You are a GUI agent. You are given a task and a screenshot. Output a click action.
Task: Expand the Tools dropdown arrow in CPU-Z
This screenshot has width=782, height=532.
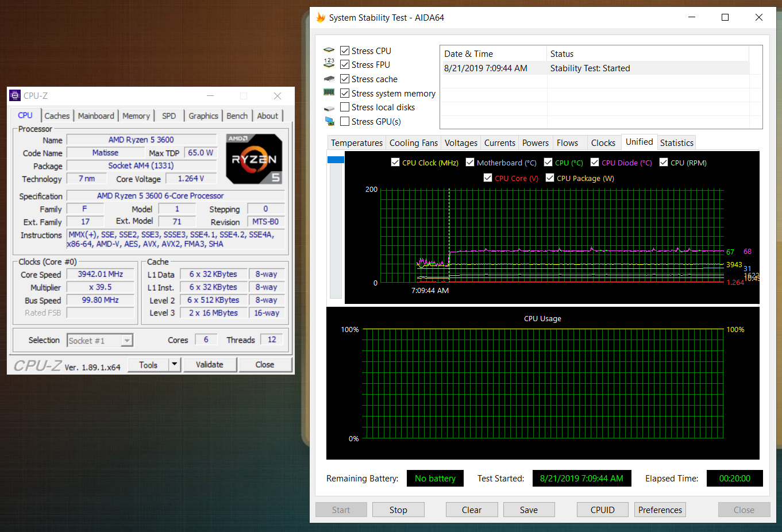175,364
